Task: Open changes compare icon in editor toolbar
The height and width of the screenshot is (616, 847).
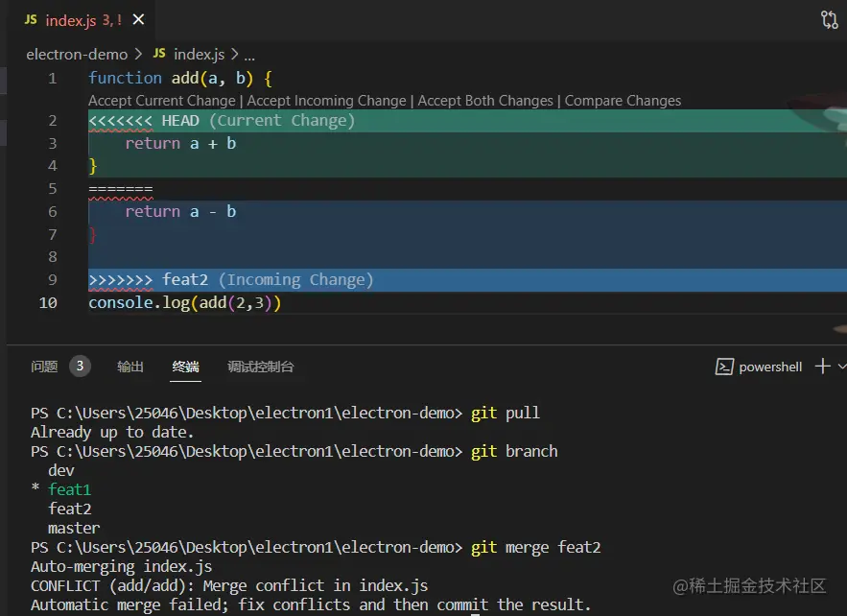Action: [830, 20]
